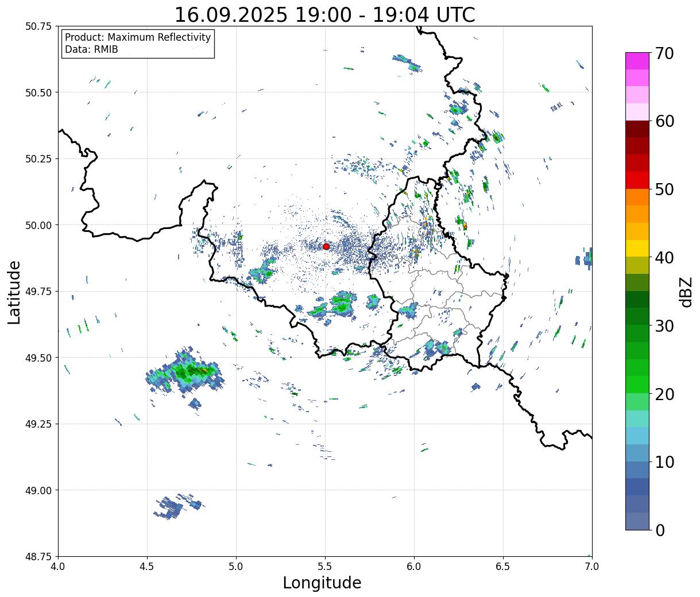
Task: Click colorbar tick label '60'
Action: click(664, 121)
